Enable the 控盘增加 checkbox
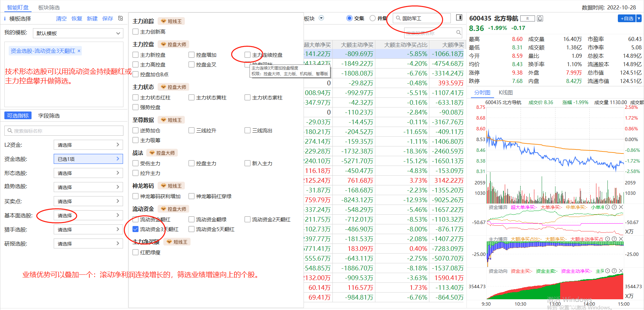The image size is (644, 310). (192, 55)
